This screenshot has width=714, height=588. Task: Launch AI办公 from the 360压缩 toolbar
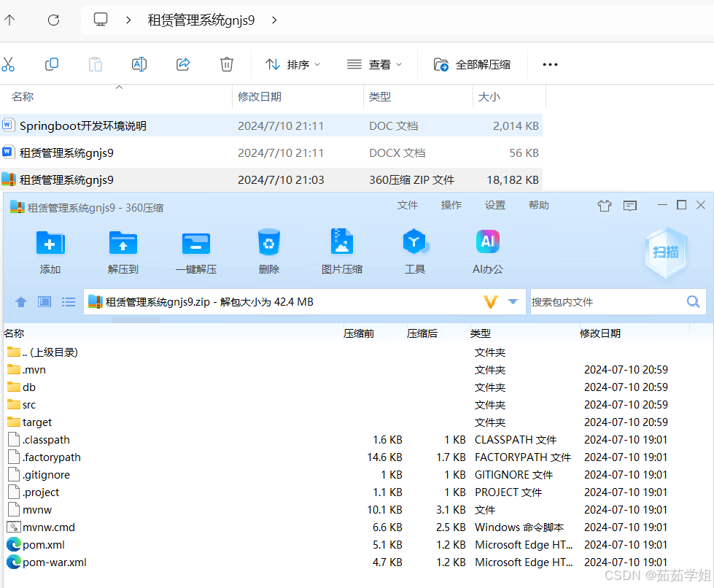click(x=487, y=248)
